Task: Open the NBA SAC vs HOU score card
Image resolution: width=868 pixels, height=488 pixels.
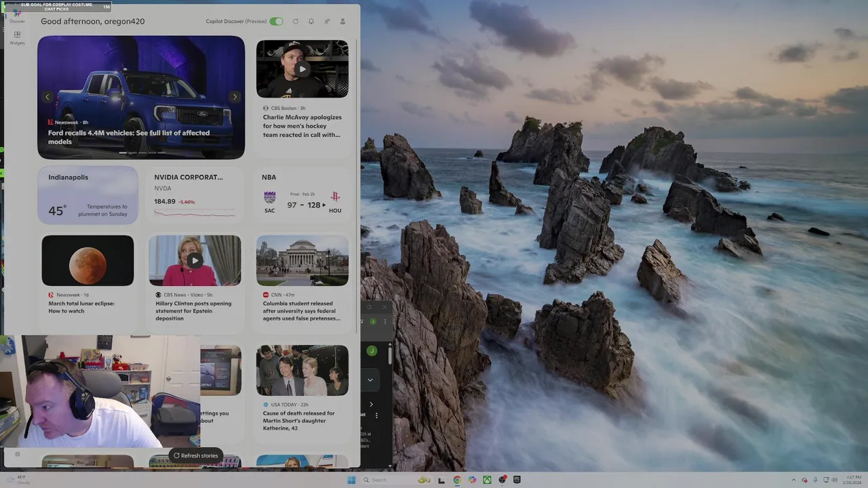Action: pyautogui.click(x=302, y=195)
